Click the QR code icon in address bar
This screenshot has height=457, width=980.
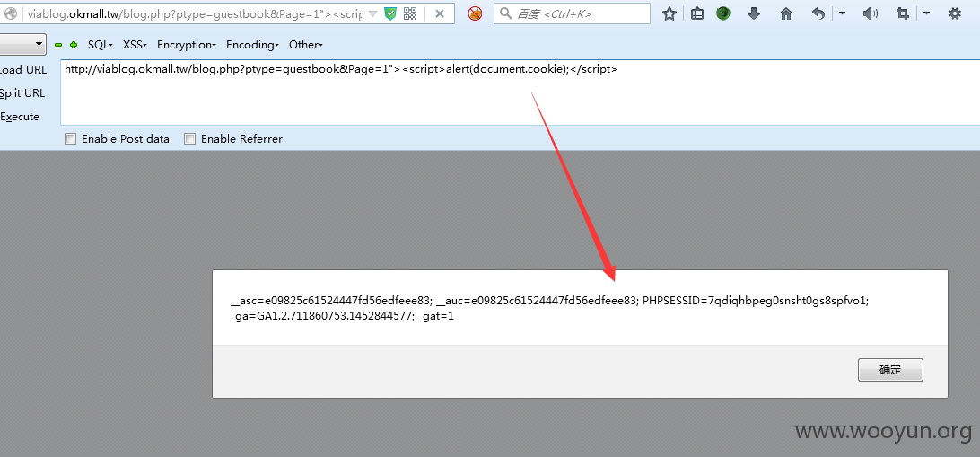click(410, 13)
